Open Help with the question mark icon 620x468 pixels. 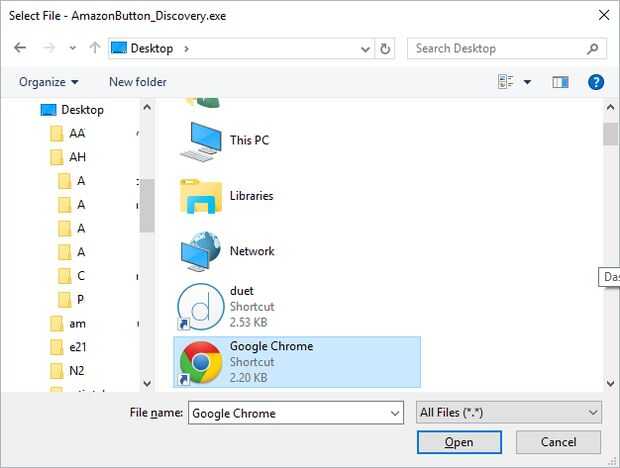tap(595, 82)
